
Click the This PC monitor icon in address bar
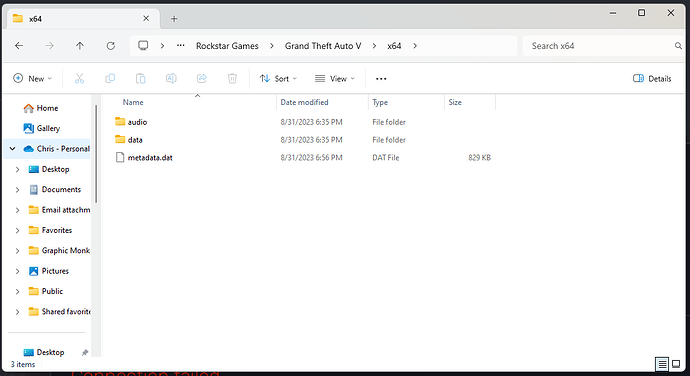(x=143, y=46)
